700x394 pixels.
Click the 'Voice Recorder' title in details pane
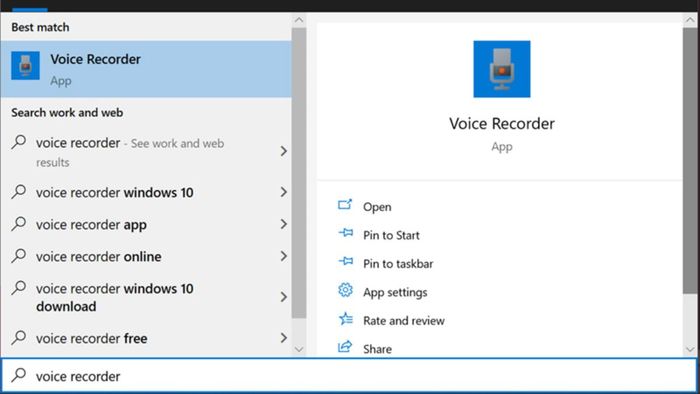(502, 124)
